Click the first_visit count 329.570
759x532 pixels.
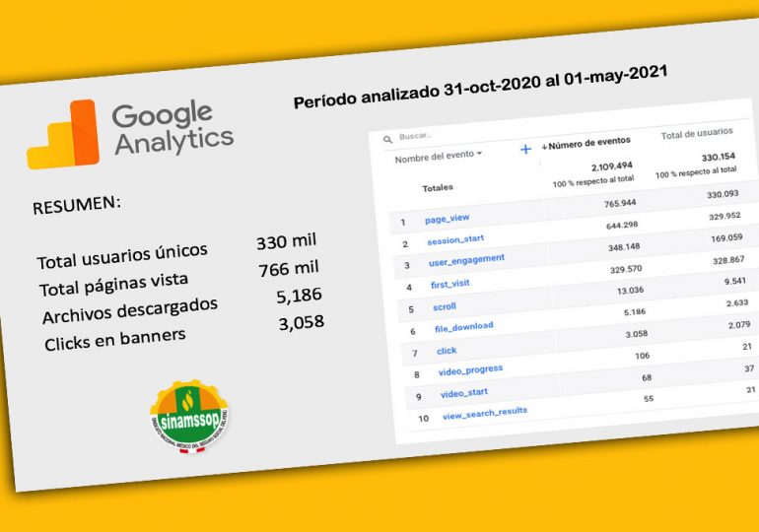point(626,269)
